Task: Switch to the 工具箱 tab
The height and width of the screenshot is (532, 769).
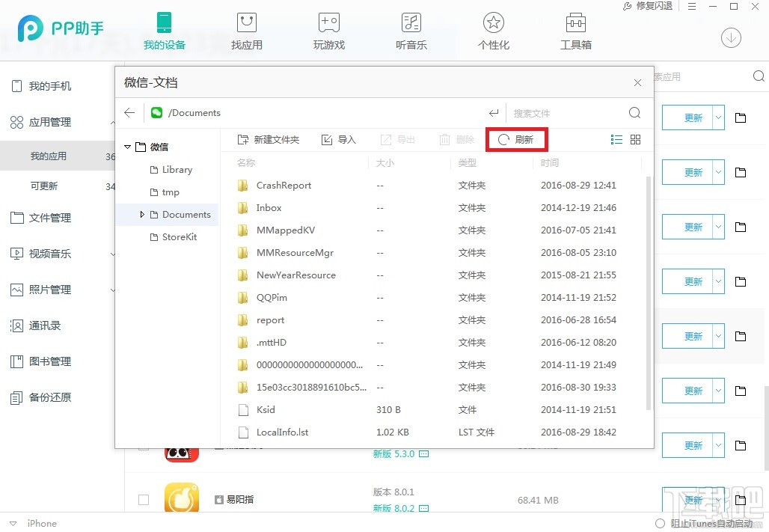Action: [x=575, y=31]
